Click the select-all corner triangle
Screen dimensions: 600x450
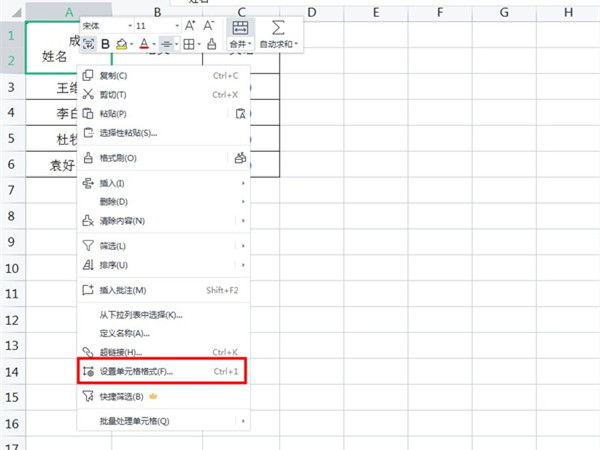point(15,13)
